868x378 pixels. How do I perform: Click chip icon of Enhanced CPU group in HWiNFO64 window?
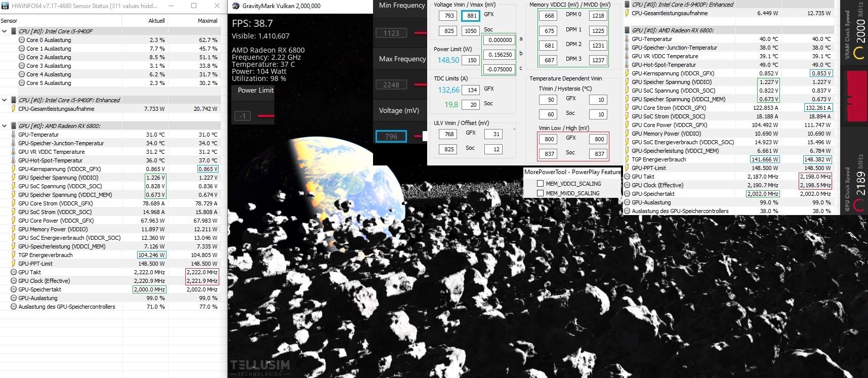coord(14,100)
